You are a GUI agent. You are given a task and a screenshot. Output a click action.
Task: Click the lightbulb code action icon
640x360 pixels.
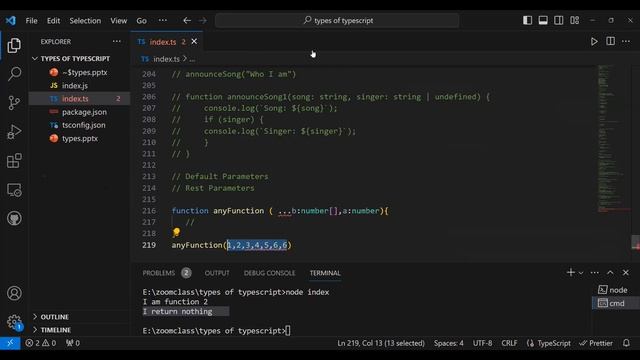click(176, 233)
